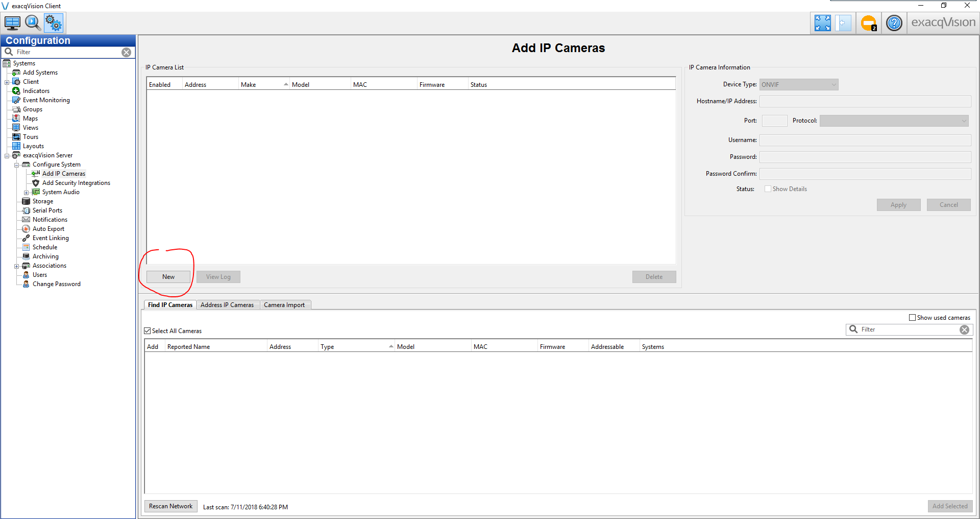
Task: Select the Config gears icon
Action: [x=53, y=23]
